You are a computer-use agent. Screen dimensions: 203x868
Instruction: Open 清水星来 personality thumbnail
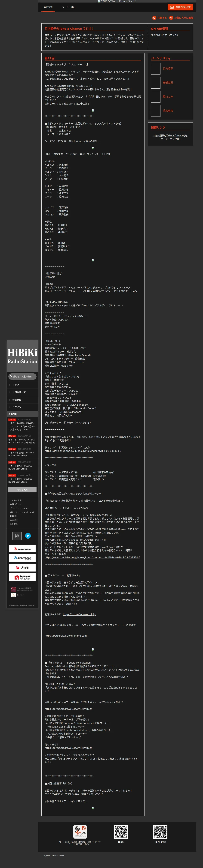click(155, 111)
